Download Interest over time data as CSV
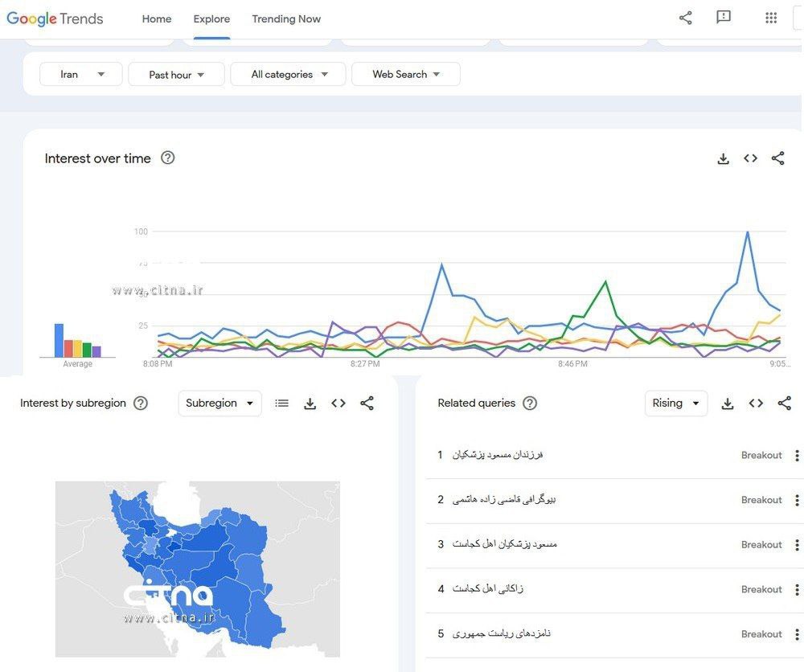The height and width of the screenshot is (672, 804). point(723,158)
